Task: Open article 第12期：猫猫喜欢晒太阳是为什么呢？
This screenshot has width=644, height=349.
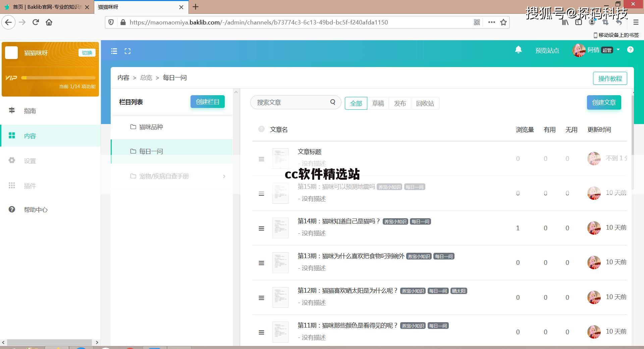Action: click(348, 291)
